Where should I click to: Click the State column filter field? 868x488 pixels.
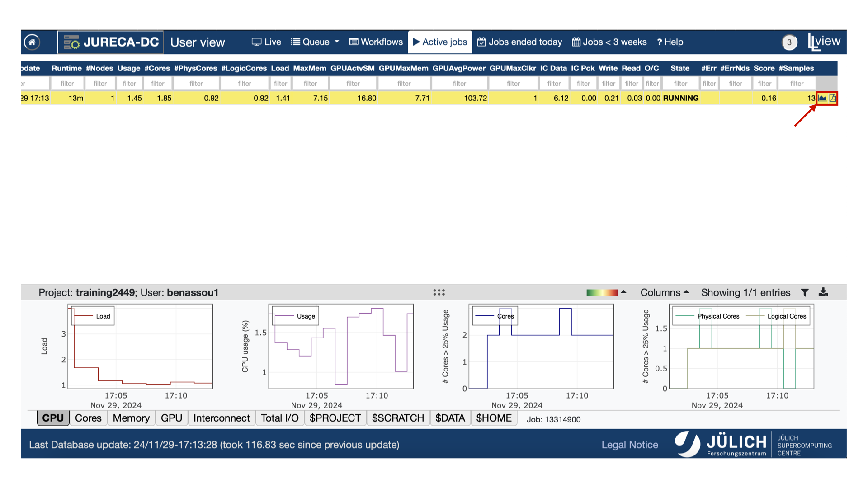click(680, 84)
